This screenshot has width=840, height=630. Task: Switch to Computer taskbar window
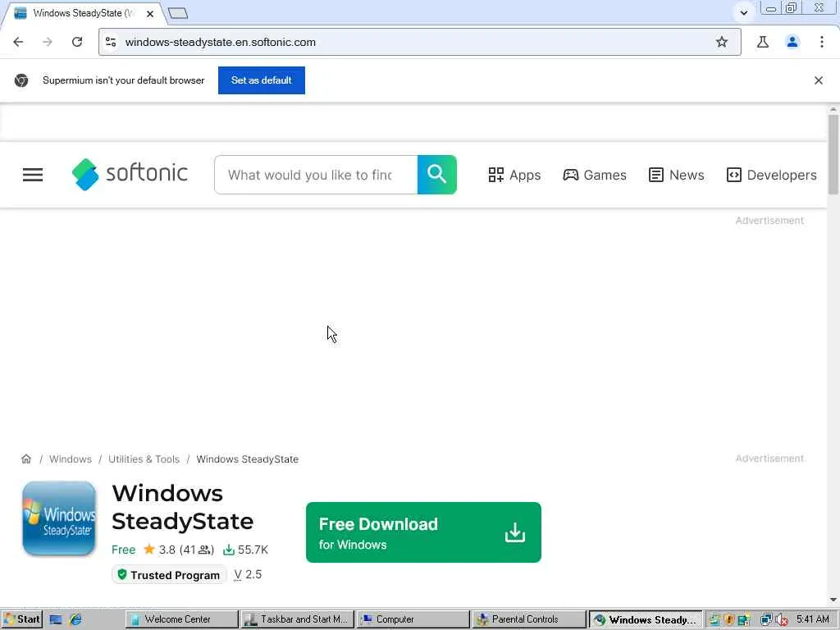tap(413, 619)
